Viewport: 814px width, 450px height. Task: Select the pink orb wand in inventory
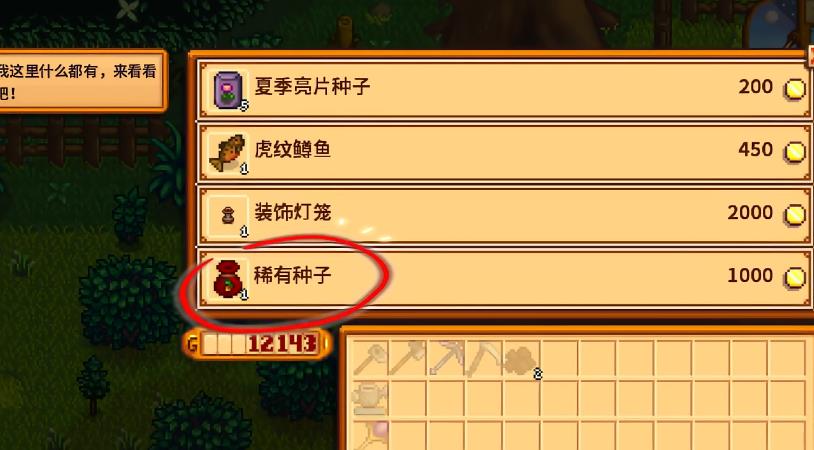click(370, 435)
